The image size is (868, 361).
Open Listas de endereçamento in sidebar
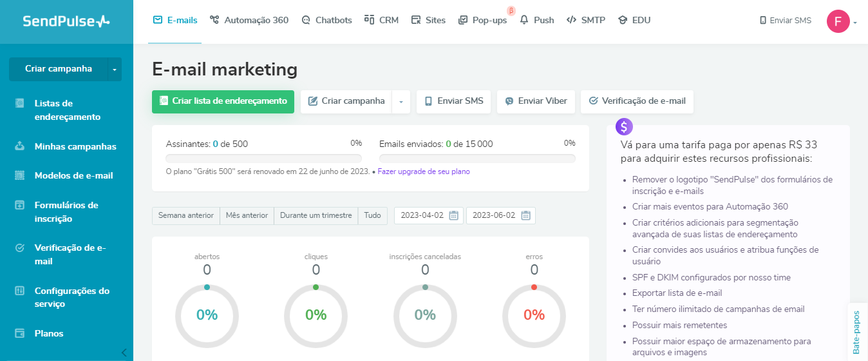67,110
